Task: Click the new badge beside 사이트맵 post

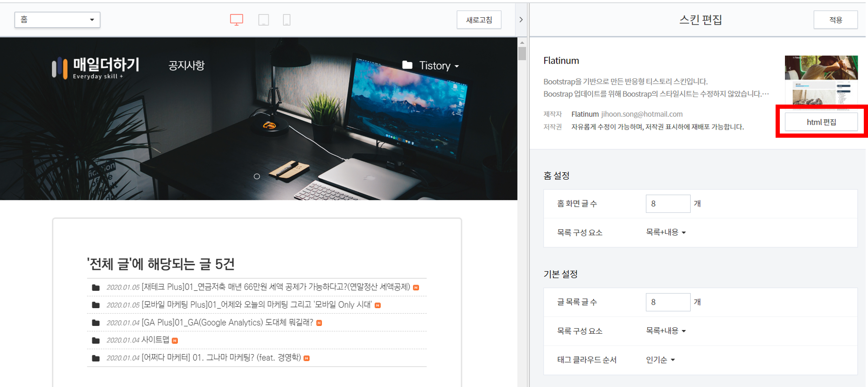Action: pos(175,341)
